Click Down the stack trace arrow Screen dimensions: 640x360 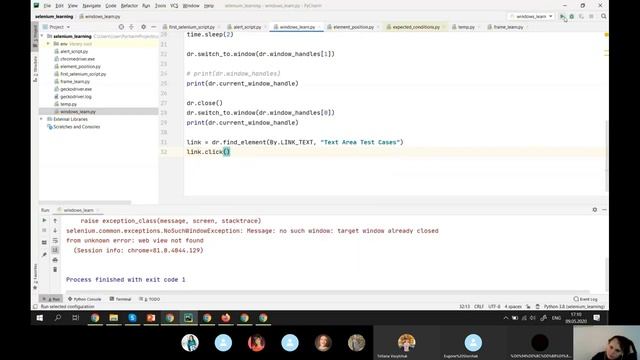point(55,231)
